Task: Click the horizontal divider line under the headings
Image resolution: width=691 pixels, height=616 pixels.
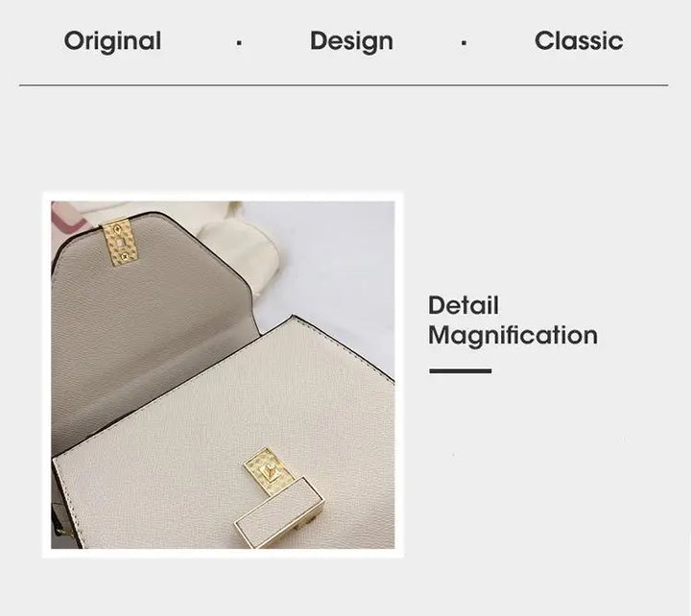Action: point(344,84)
